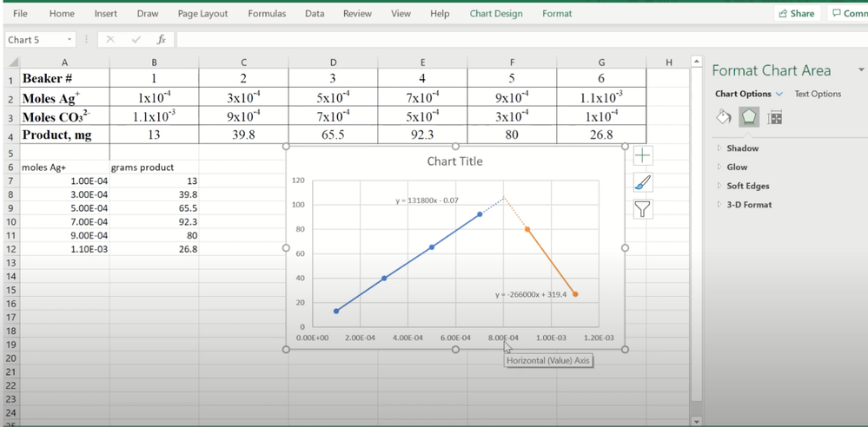
Task: Click the 120 vertical axis label
Action: click(x=298, y=181)
